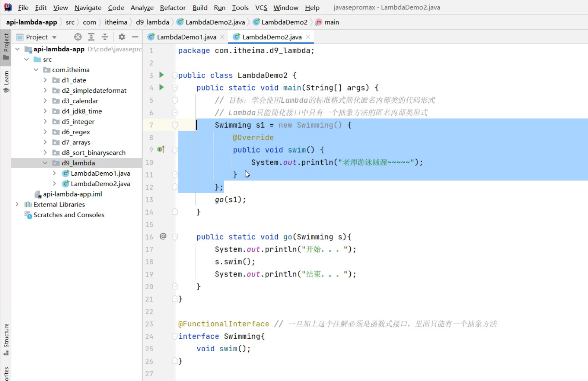Expand the External Libraries node
The image size is (588, 381).
[17, 204]
